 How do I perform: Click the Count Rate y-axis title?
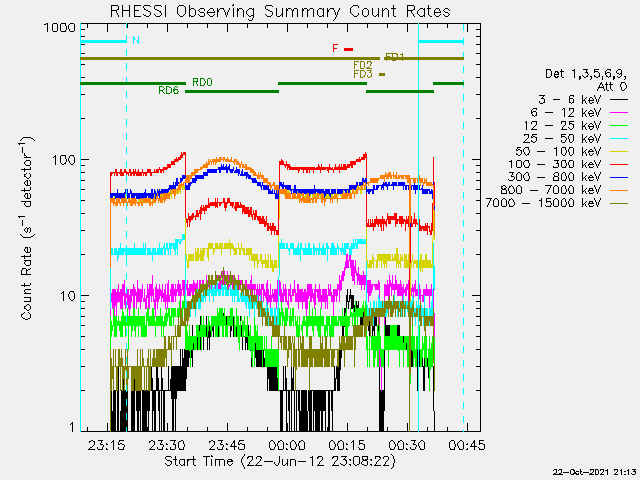point(26,228)
